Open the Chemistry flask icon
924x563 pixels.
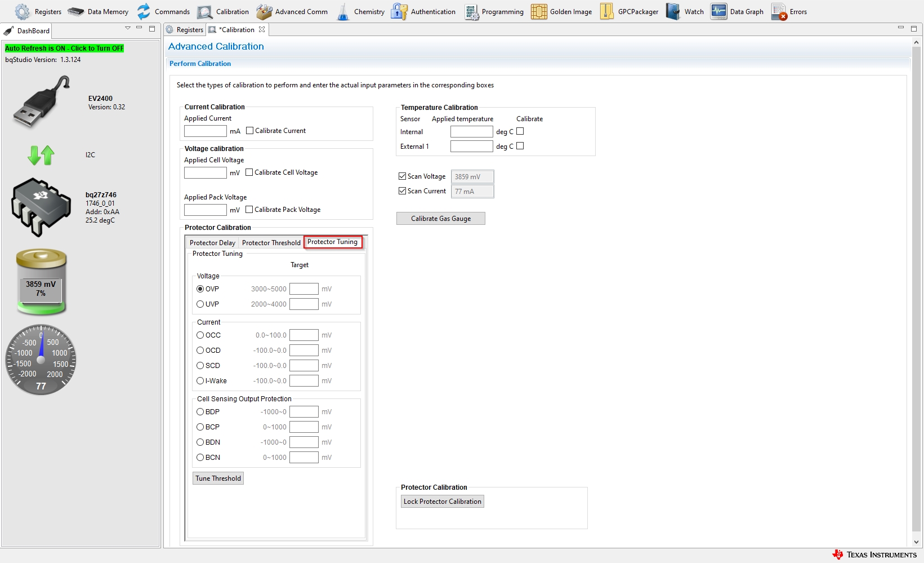[343, 12]
